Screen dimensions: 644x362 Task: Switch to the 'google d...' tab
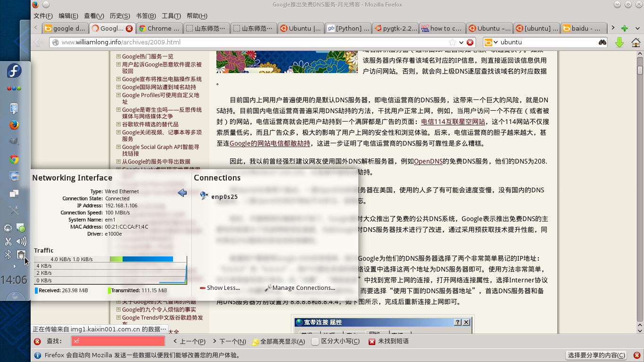point(65,28)
